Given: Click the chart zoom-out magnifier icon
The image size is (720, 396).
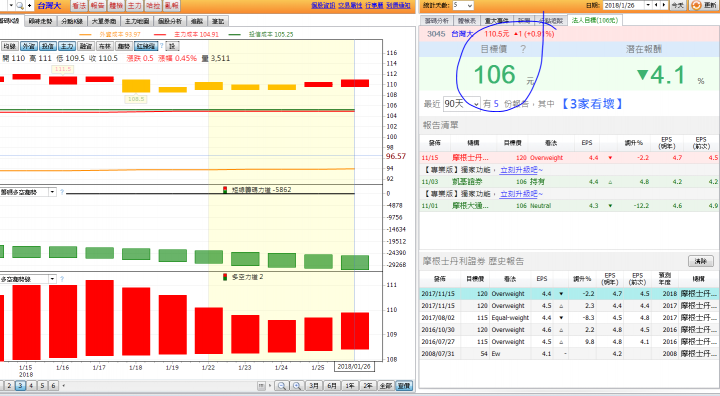Looking at the screenshot, I should 281,386.
